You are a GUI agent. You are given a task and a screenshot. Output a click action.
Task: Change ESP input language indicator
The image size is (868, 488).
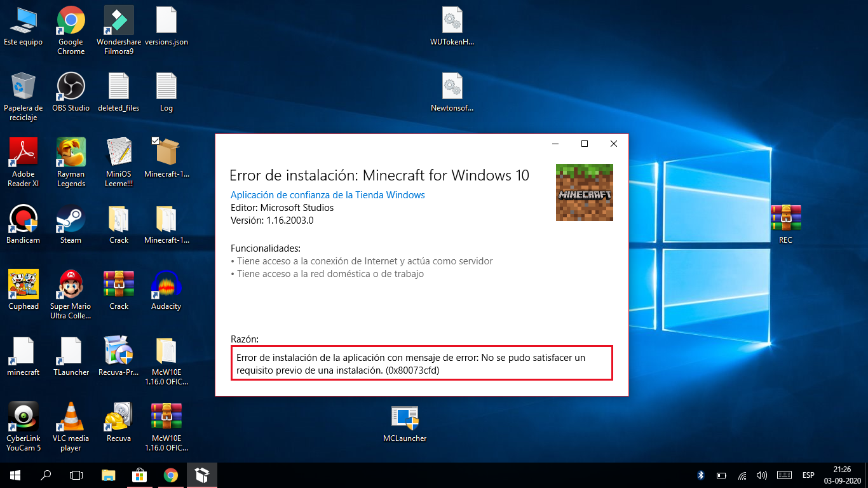pyautogui.click(x=808, y=475)
